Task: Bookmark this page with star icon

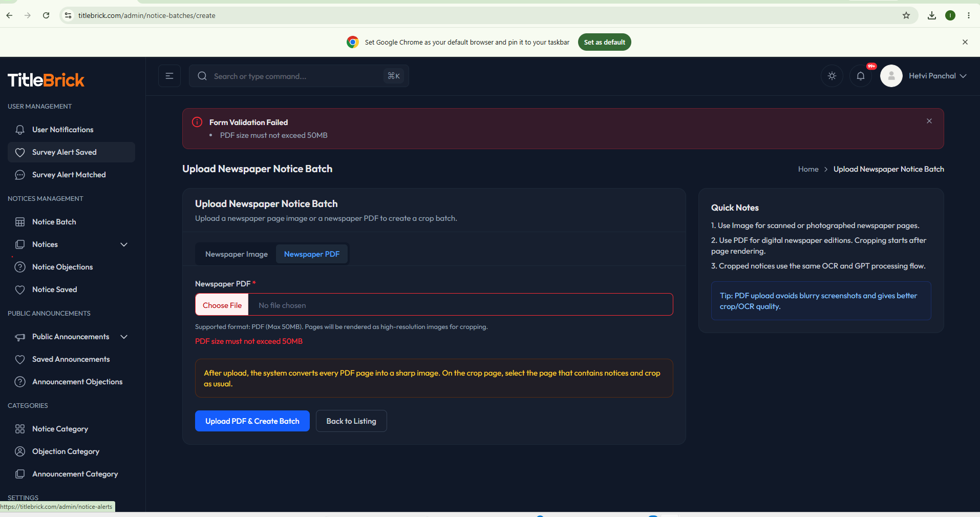Action: click(x=906, y=15)
